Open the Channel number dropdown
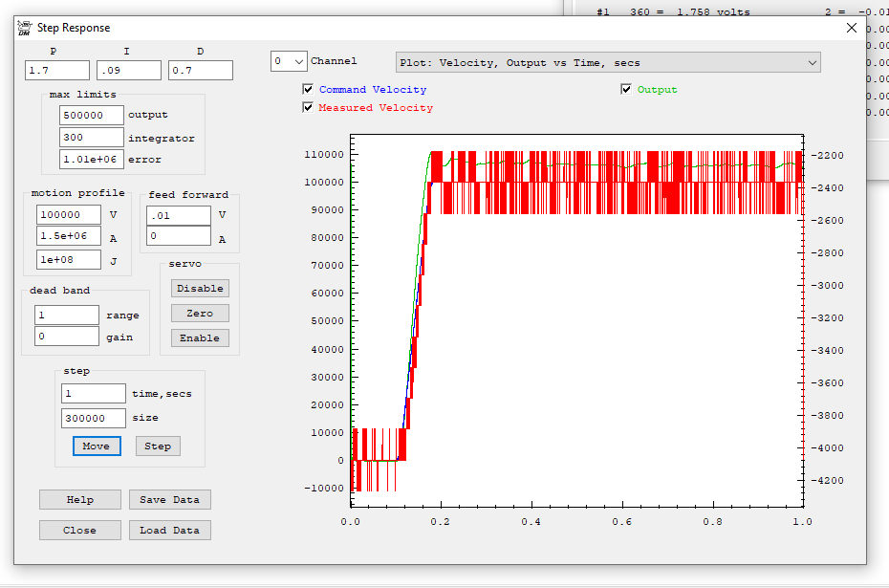The image size is (889, 588). (x=289, y=61)
